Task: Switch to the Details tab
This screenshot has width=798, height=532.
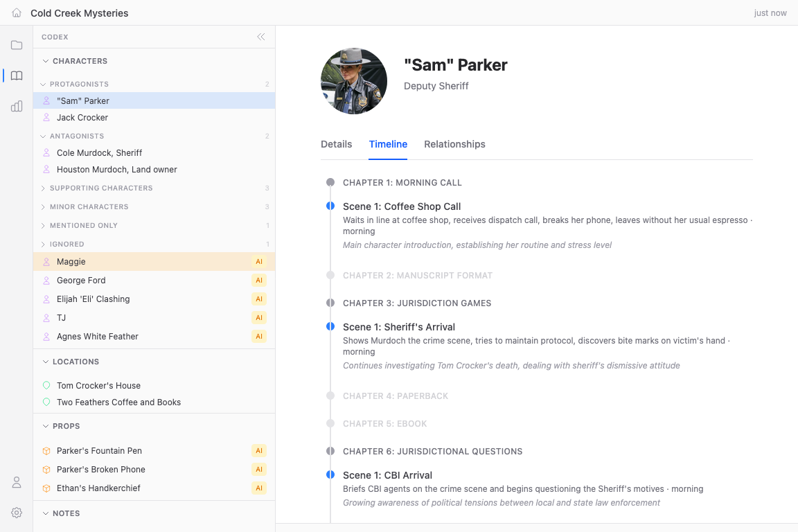Action: coord(336,144)
